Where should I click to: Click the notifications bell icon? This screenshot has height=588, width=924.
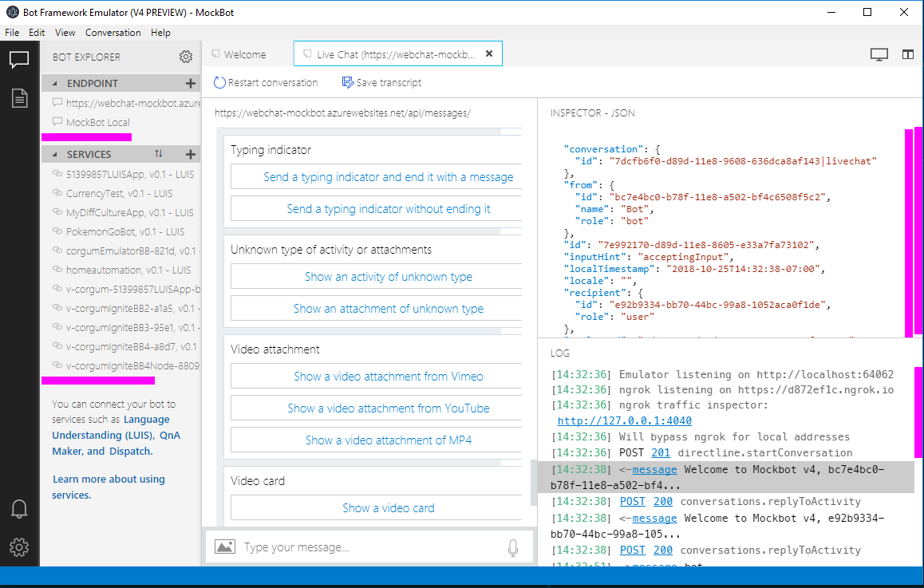coord(19,508)
